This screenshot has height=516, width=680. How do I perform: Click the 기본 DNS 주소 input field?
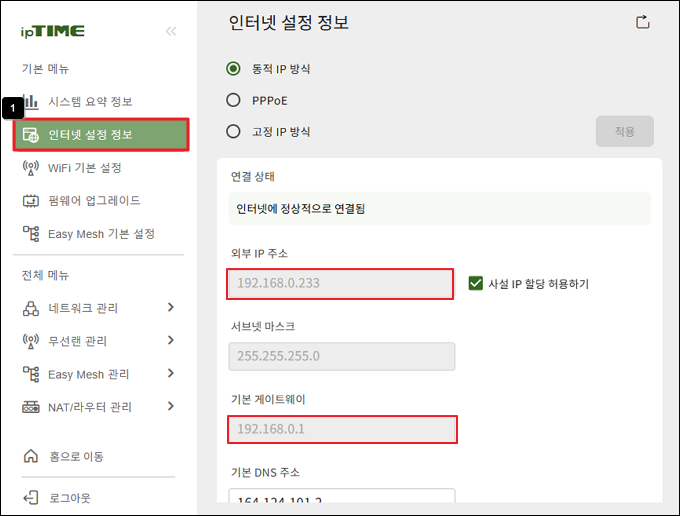(342, 496)
